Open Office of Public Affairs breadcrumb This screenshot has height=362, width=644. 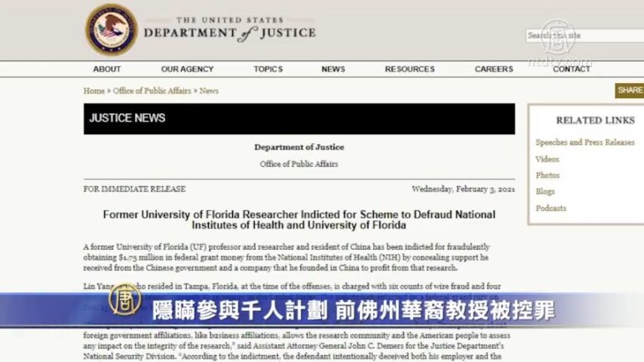tap(152, 90)
